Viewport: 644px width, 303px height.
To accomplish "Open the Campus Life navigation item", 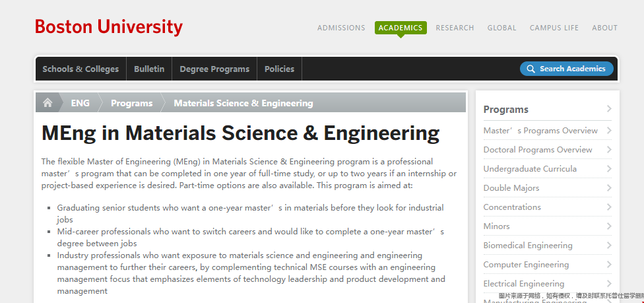I will coord(554,28).
